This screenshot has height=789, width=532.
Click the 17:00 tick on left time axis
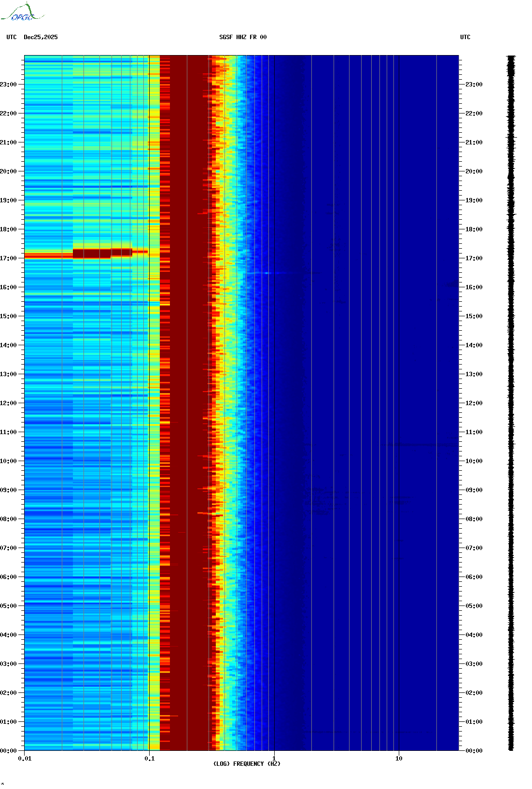(8, 258)
